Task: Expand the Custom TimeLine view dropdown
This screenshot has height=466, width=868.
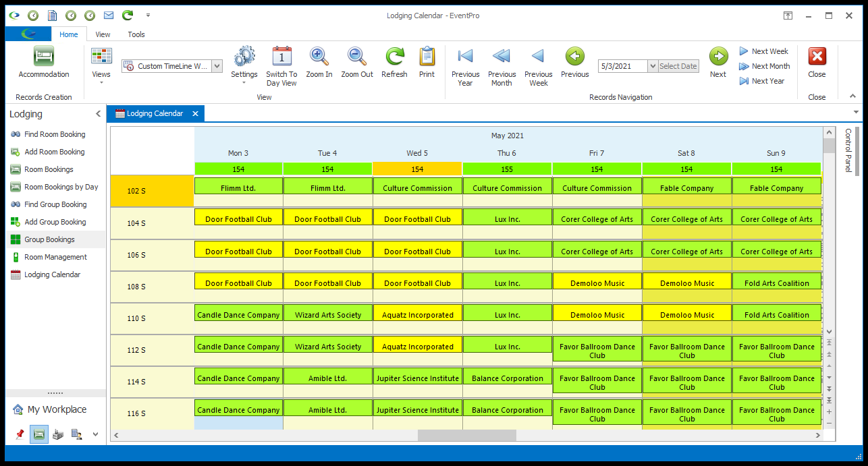Action: click(217, 66)
